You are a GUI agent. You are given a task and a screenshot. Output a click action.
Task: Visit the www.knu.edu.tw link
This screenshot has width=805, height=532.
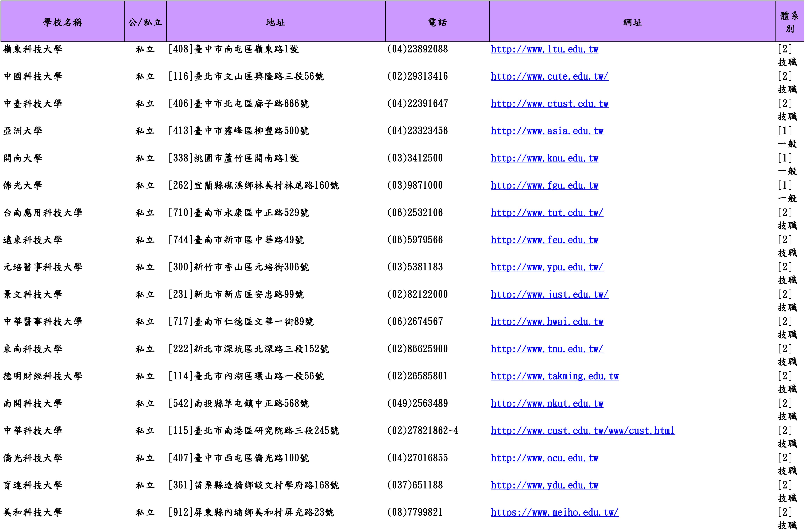544,159
